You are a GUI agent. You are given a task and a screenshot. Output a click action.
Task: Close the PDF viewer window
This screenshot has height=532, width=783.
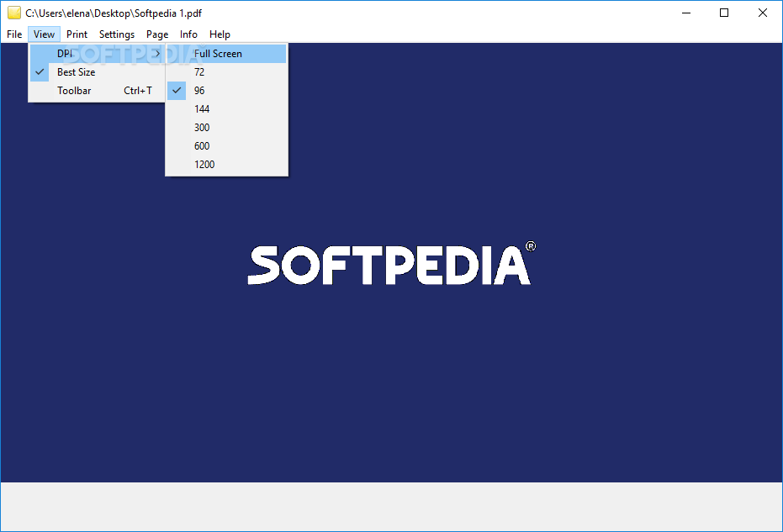pyautogui.click(x=763, y=13)
